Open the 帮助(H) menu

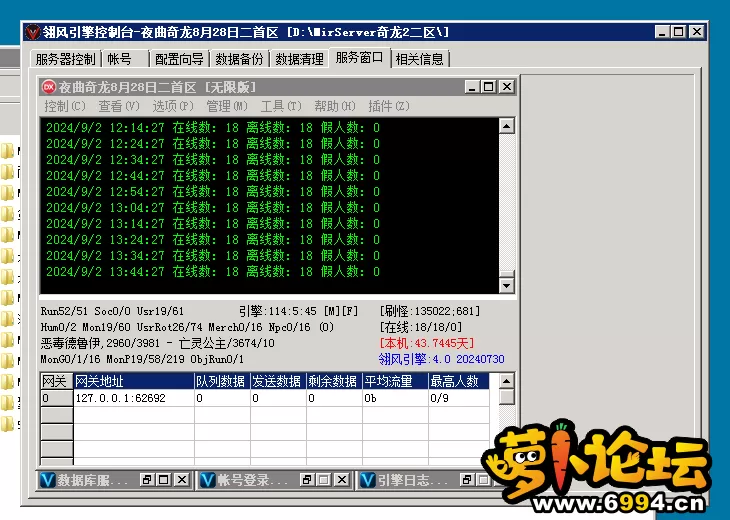tap(335, 106)
